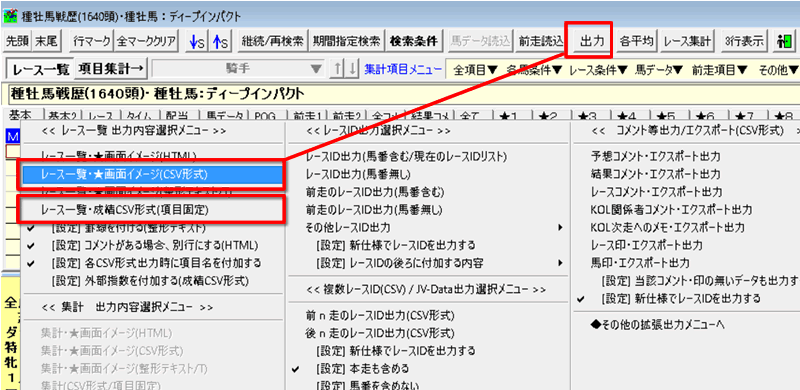Click the up-arrow S sort icon
800x390 pixels.
coord(220,41)
